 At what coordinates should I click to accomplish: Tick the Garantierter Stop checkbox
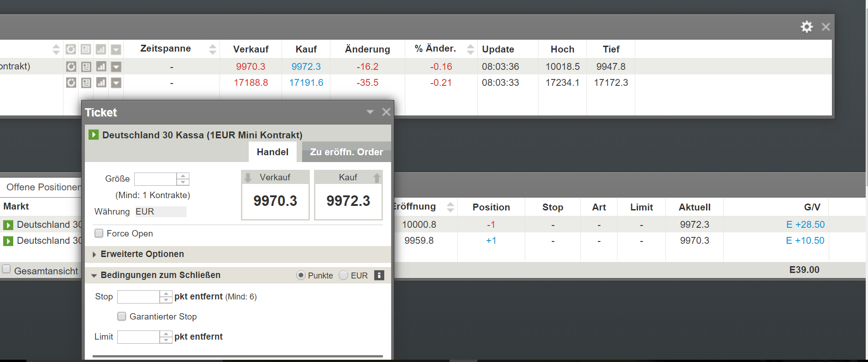point(122,316)
